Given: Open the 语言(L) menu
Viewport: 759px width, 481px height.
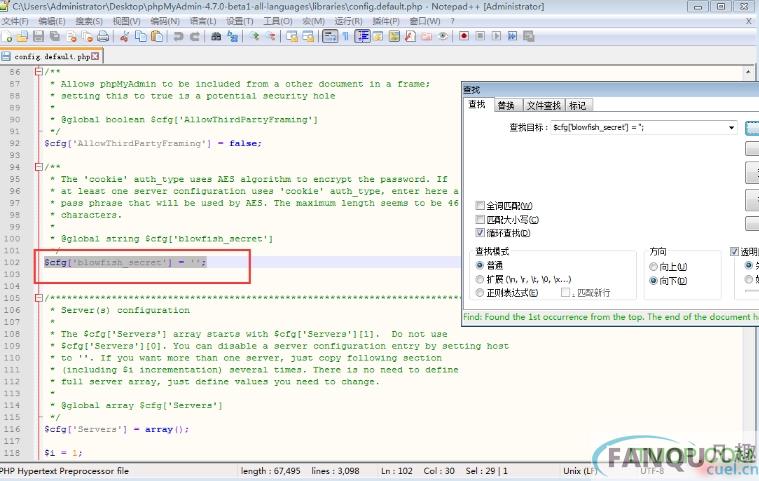Looking at the screenshot, I should pos(203,21).
